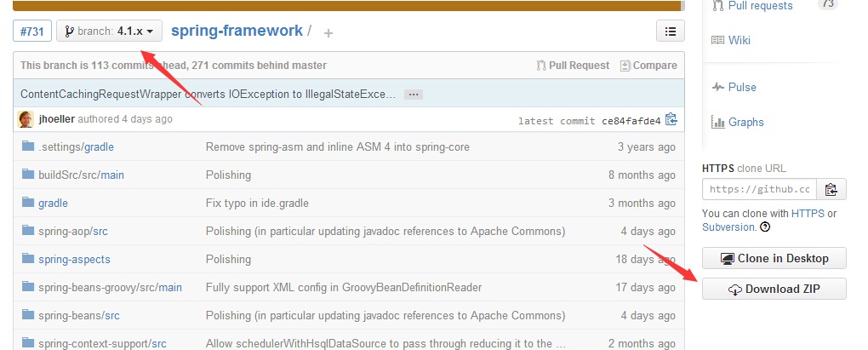
Task: Open commit 'Fix typo in ide.gradle'
Action: click(x=257, y=204)
